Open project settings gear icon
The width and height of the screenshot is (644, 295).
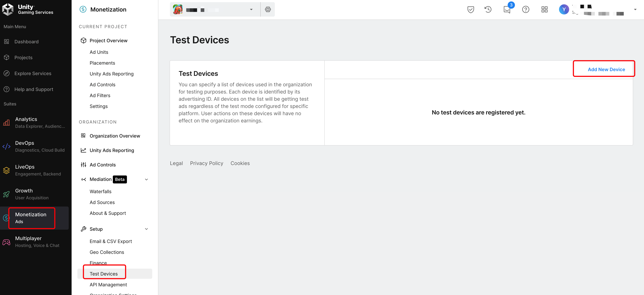[x=268, y=10]
